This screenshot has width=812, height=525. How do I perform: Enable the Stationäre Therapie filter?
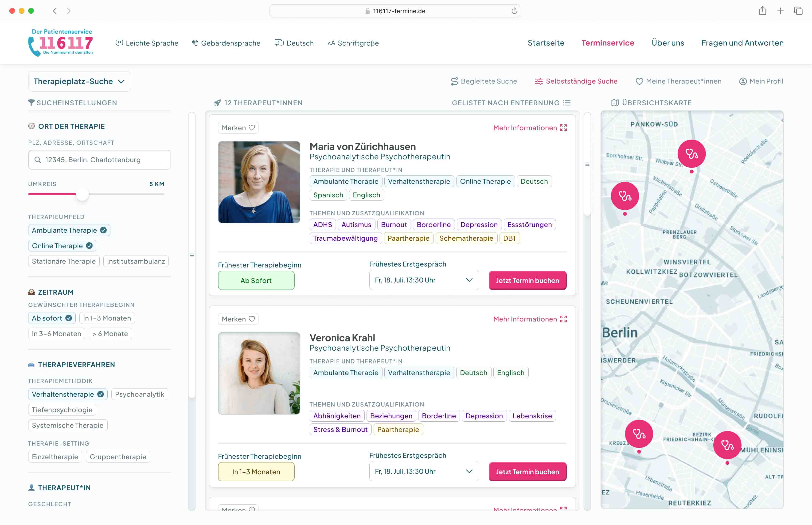(64, 261)
